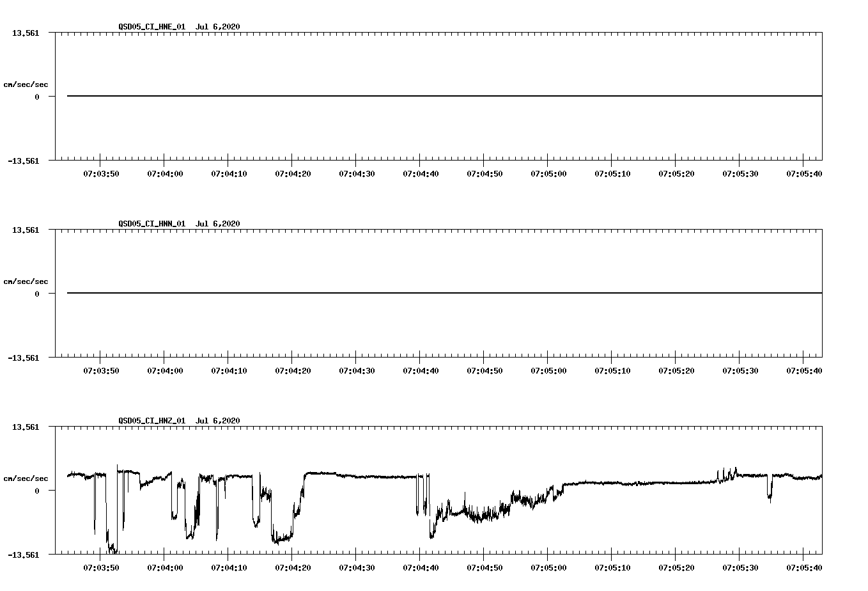Click the cm/sec/sec unit label on HNZ plot

click(x=26, y=478)
